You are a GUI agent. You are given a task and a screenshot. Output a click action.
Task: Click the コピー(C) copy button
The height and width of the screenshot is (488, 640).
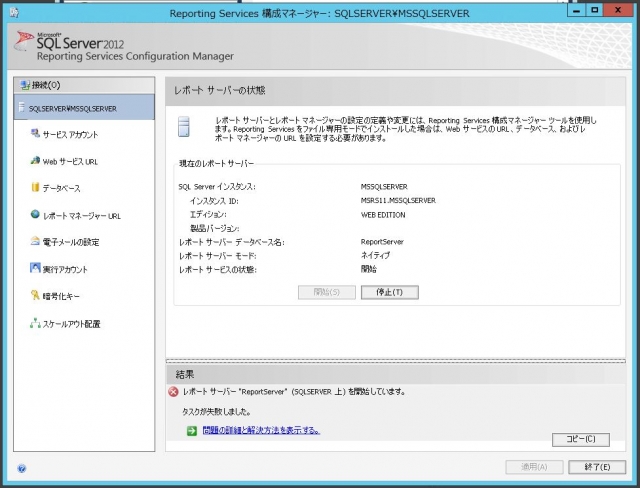coord(581,439)
